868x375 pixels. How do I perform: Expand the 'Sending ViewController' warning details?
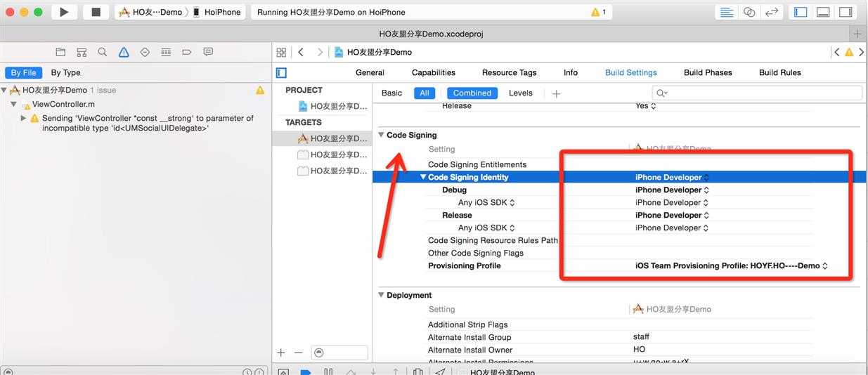24,118
